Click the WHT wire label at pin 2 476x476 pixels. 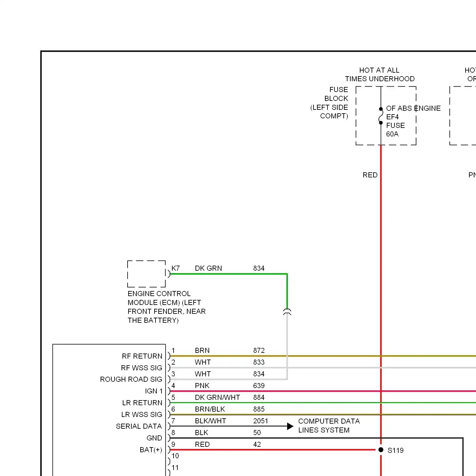point(203,362)
